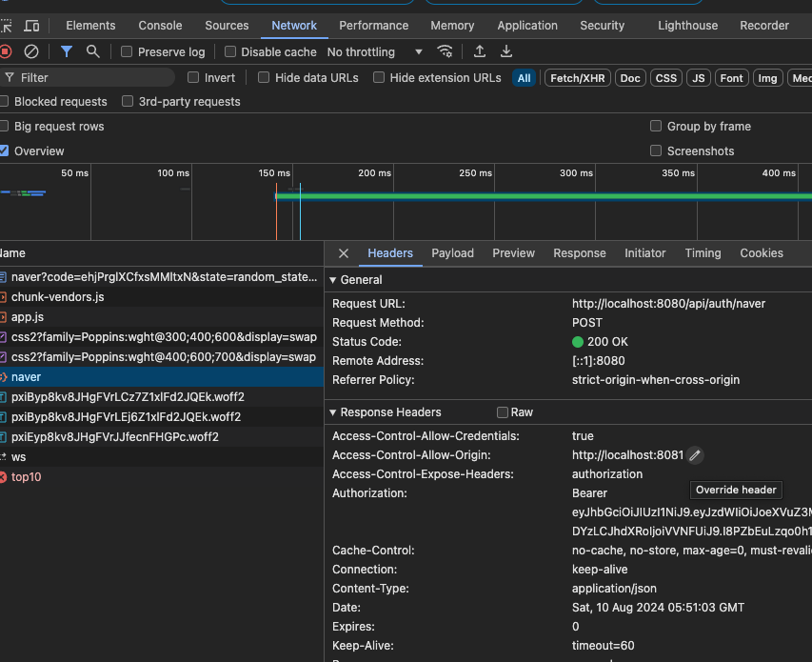
Task: Click the Filter text input field
Action: [87, 78]
